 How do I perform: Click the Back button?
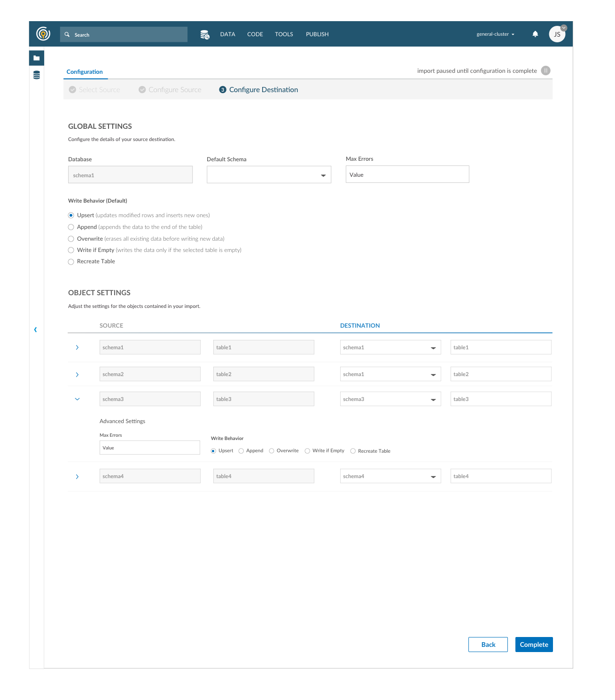(488, 645)
